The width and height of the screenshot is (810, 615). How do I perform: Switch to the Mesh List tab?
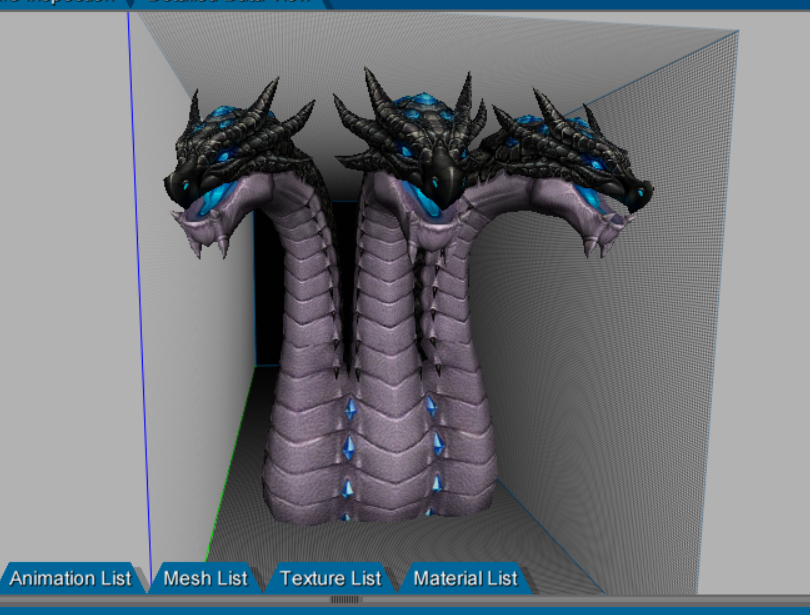pyautogui.click(x=205, y=578)
